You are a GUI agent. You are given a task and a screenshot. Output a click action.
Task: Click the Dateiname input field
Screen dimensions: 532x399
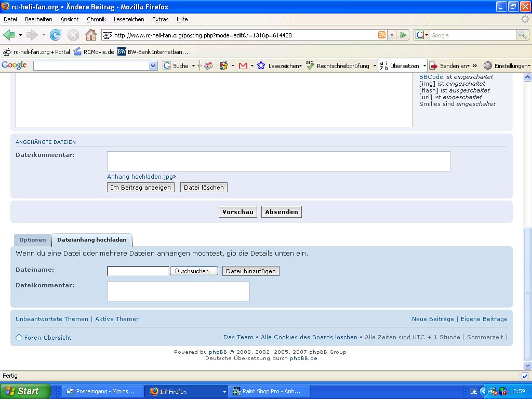tap(138, 271)
